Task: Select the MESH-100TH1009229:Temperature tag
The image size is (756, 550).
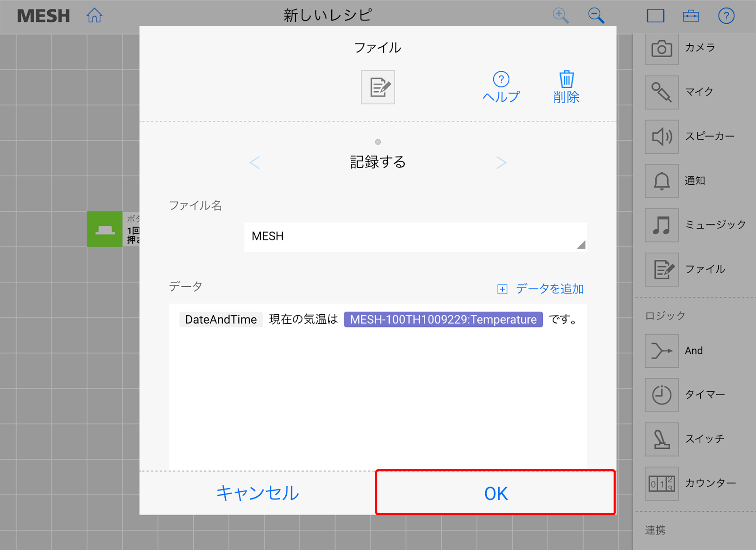Action: (443, 319)
